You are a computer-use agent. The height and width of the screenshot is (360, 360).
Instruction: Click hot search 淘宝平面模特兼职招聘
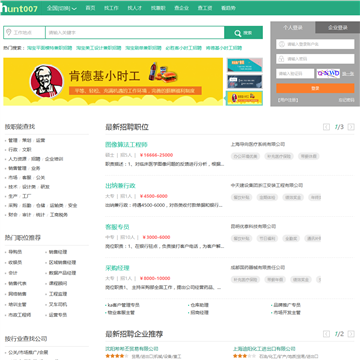49,48
